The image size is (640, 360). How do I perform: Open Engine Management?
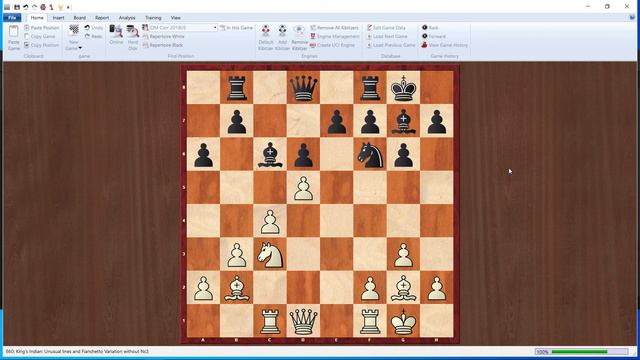pos(335,36)
